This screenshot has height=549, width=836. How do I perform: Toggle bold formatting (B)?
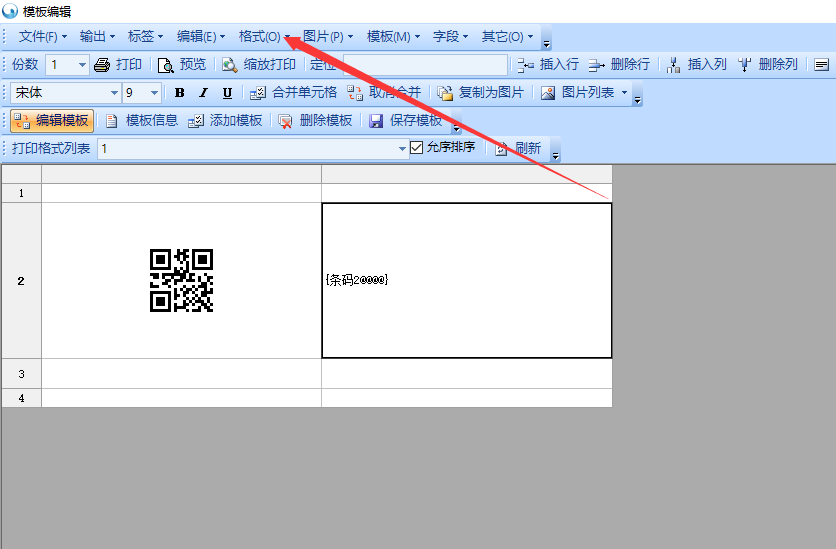180,93
